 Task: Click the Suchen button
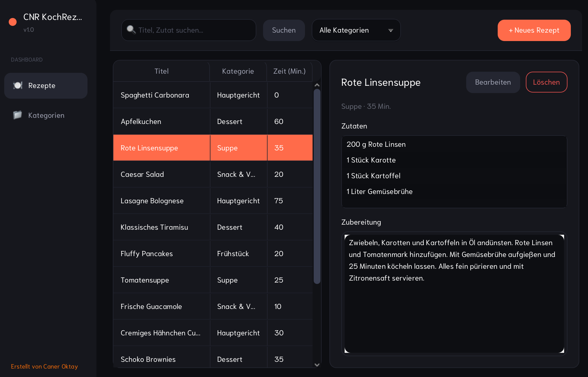(284, 30)
